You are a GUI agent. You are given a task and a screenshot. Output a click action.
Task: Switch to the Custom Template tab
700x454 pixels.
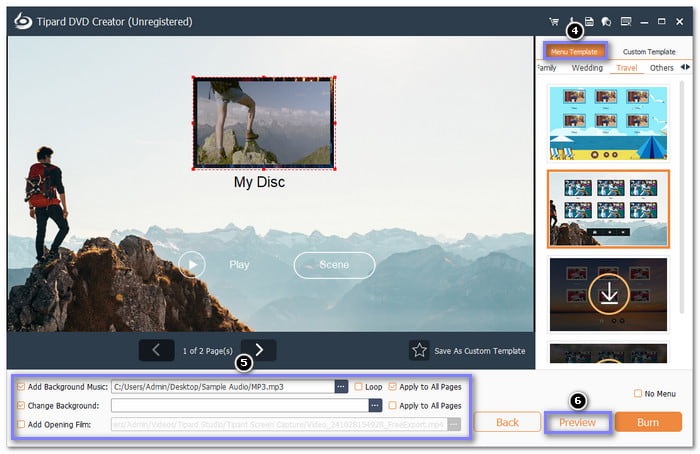(x=648, y=51)
